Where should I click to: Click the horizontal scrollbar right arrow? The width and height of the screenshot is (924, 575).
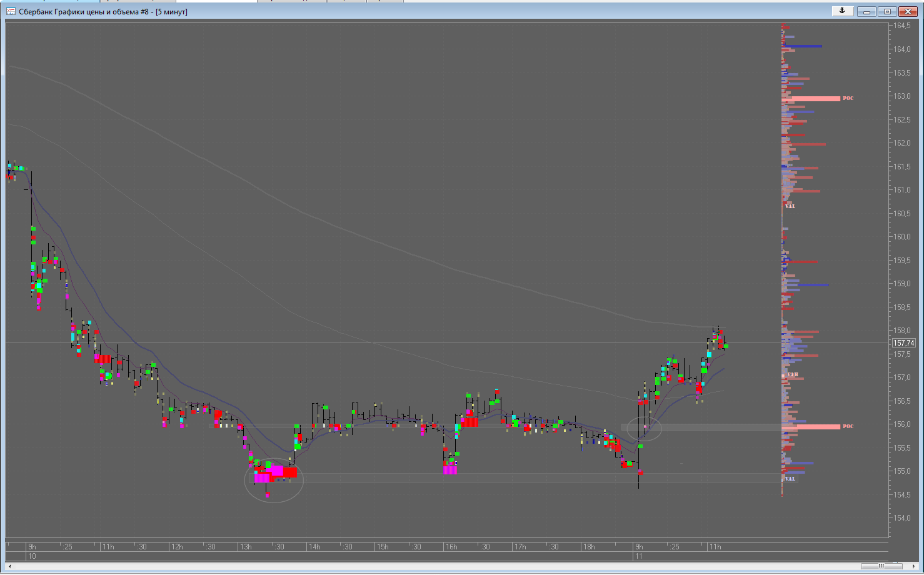point(915,566)
